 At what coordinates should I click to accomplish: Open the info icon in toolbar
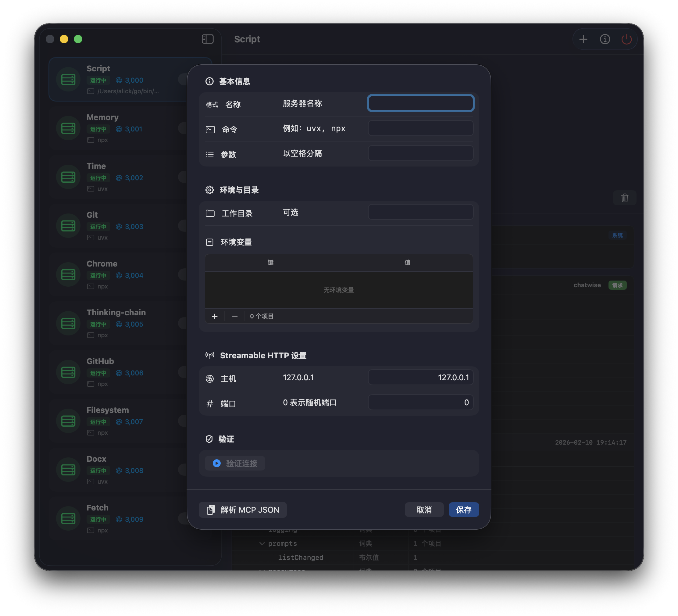(605, 39)
